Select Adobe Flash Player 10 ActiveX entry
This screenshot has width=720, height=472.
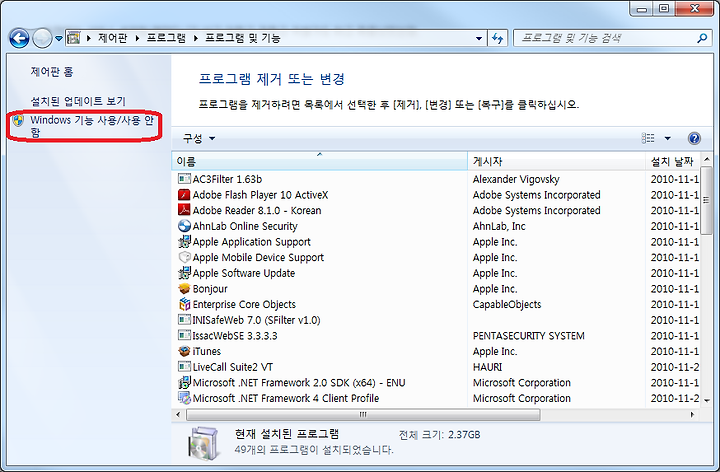point(260,195)
